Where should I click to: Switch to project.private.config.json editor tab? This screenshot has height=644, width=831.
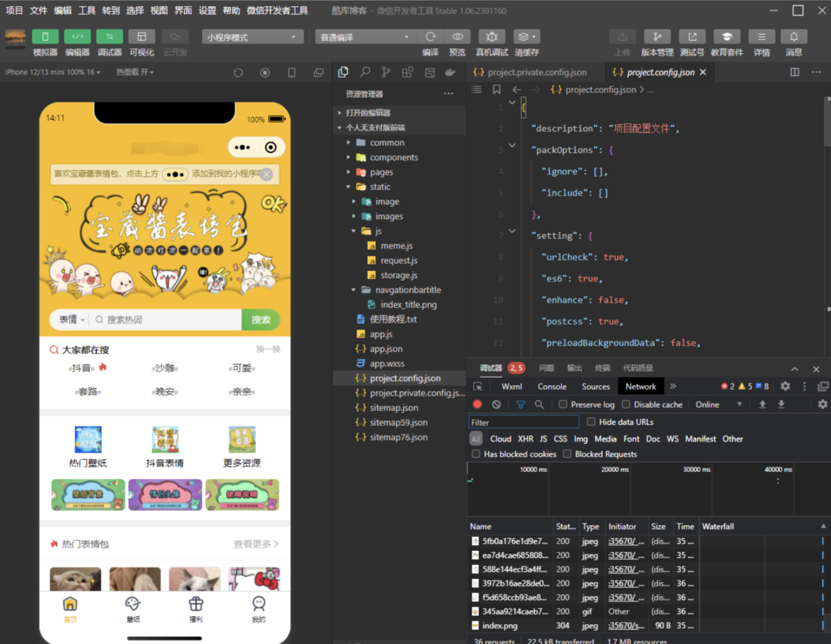537,72
